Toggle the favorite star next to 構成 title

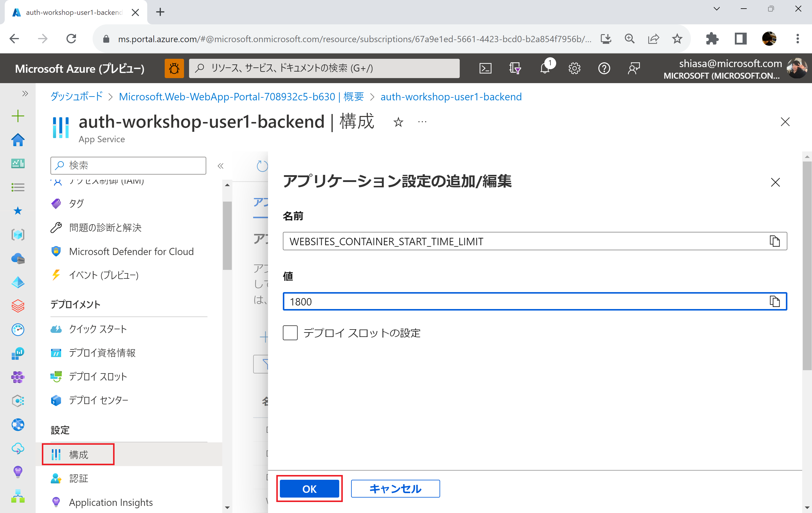[x=398, y=122]
